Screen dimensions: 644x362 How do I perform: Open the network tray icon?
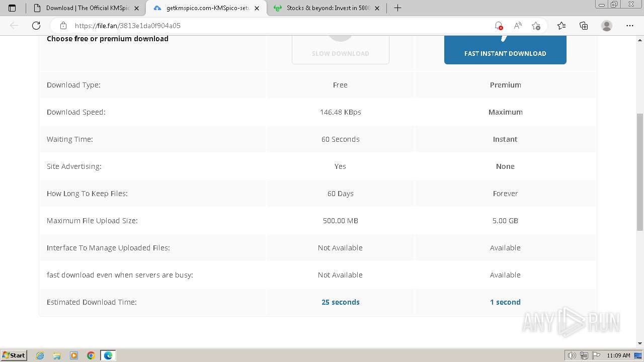pyautogui.click(x=584, y=355)
